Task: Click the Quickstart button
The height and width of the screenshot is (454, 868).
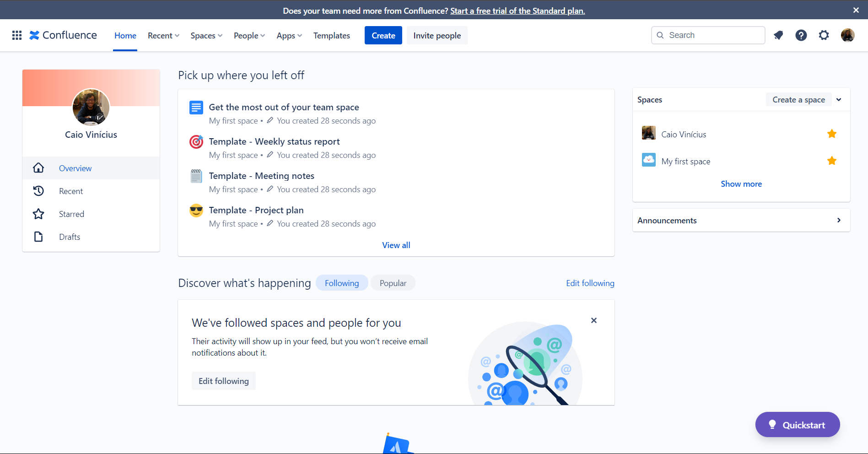Action: coord(798,424)
